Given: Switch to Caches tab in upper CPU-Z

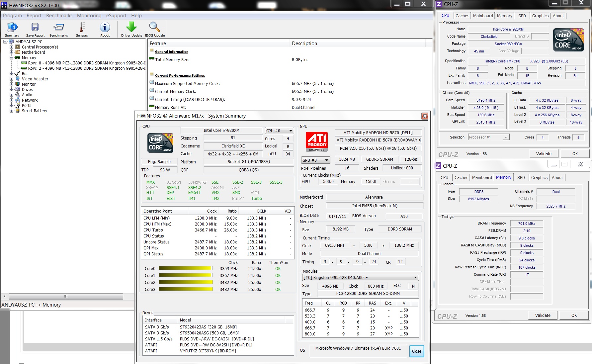Looking at the screenshot, I should pyautogui.click(x=462, y=16).
